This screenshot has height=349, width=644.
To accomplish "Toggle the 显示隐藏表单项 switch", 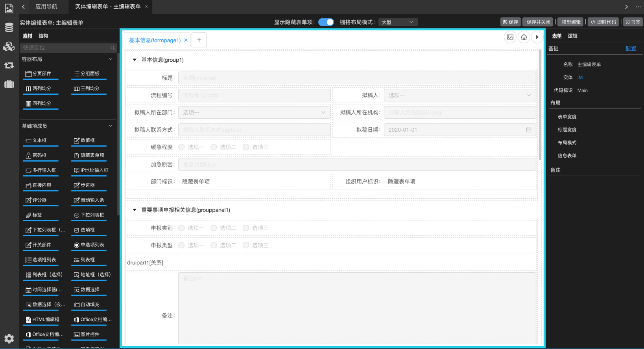I will tap(326, 22).
